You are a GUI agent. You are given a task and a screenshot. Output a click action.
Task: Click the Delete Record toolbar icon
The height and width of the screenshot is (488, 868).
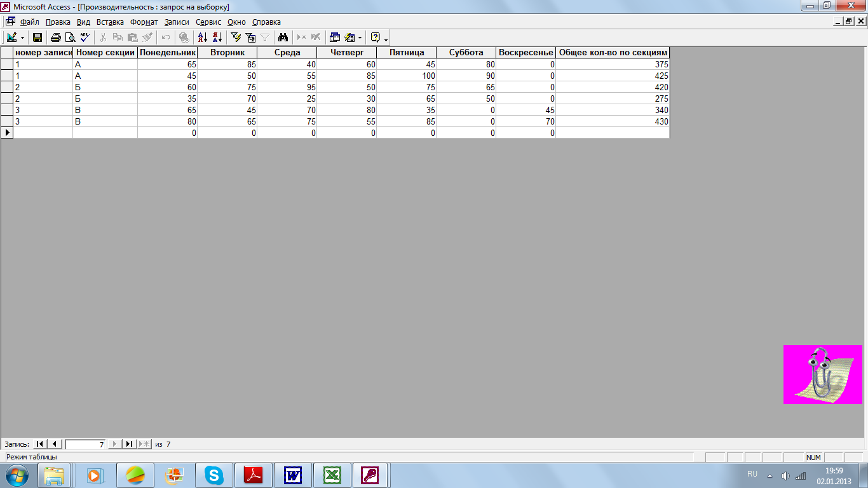coord(316,37)
